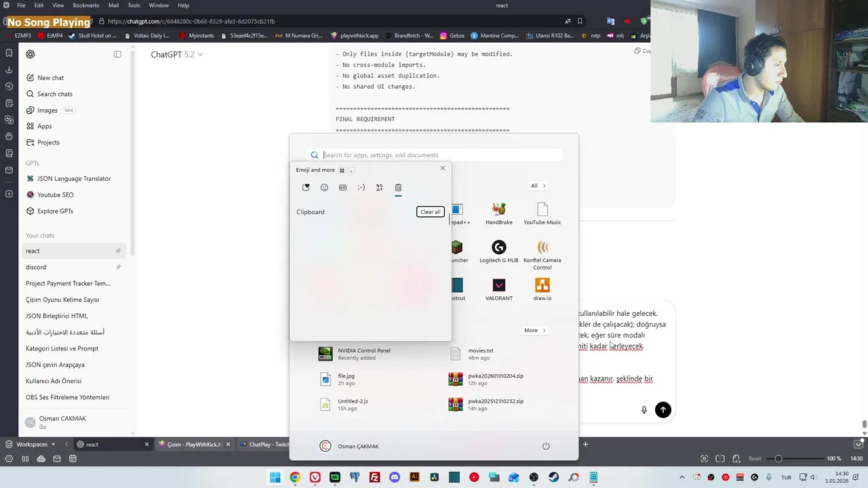Open the Kaomoji tab
This screenshot has width=868, height=488.
click(361, 188)
